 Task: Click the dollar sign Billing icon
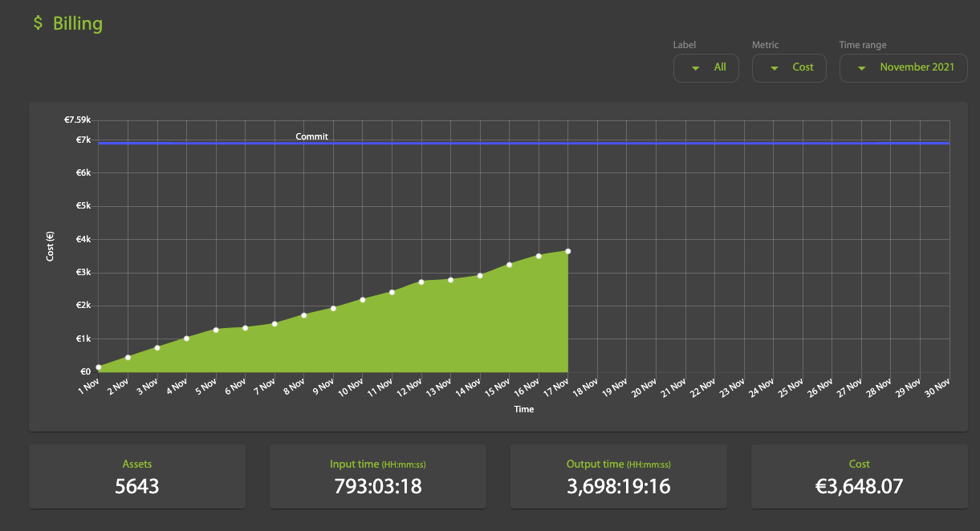coord(38,23)
